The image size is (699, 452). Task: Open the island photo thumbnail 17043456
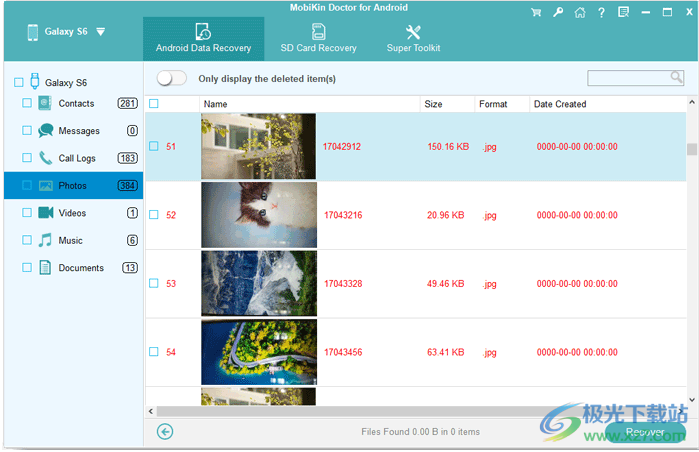coord(259,352)
